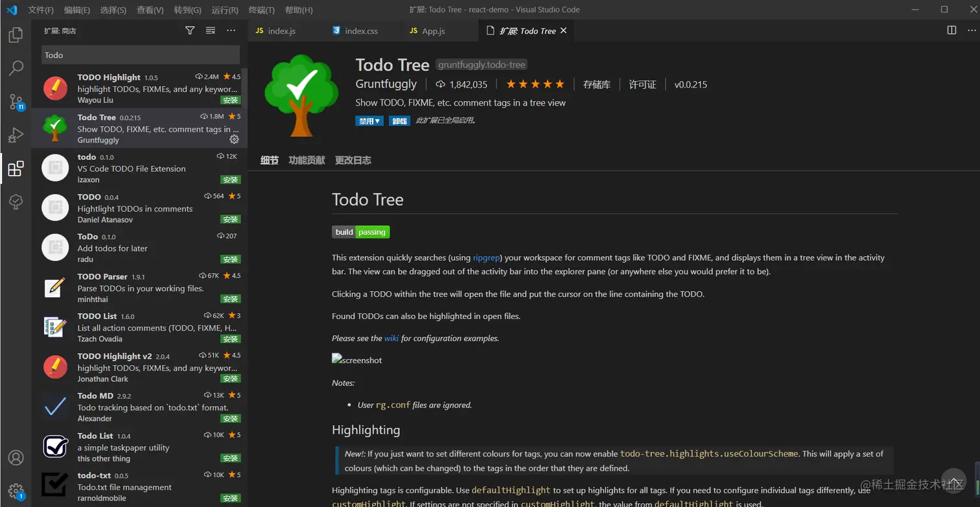Open the 选择(S) menu
The height and width of the screenshot is (507, 980).
(x=113, y=10)
